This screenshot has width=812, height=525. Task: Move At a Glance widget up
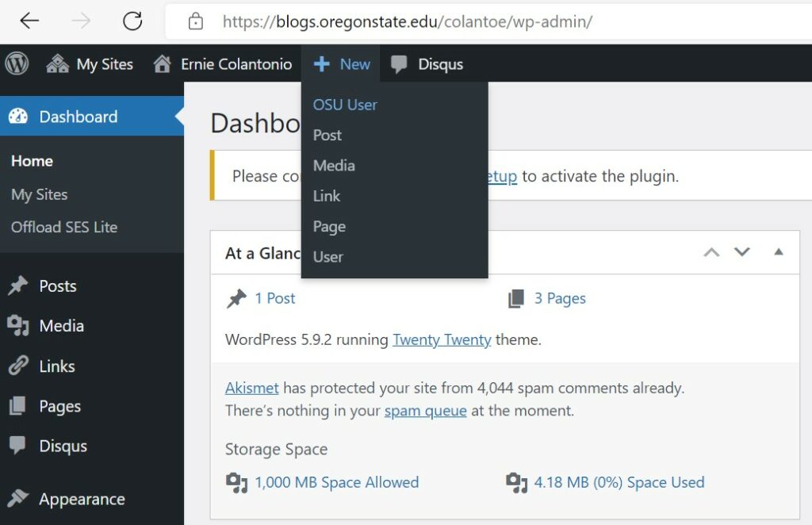(711, 252)
